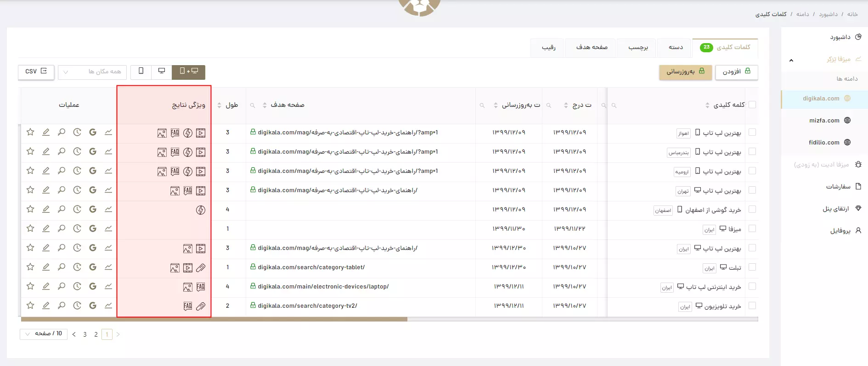The image size is (868, 366).
Task: Select the combined desktop and mobile filter
Action: coord(189,72)
